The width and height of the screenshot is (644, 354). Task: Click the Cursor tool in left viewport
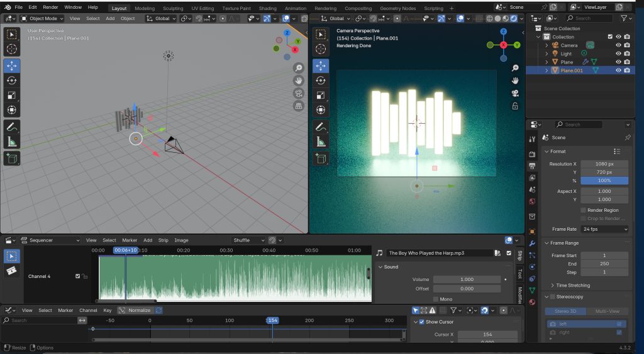[12, 48]
